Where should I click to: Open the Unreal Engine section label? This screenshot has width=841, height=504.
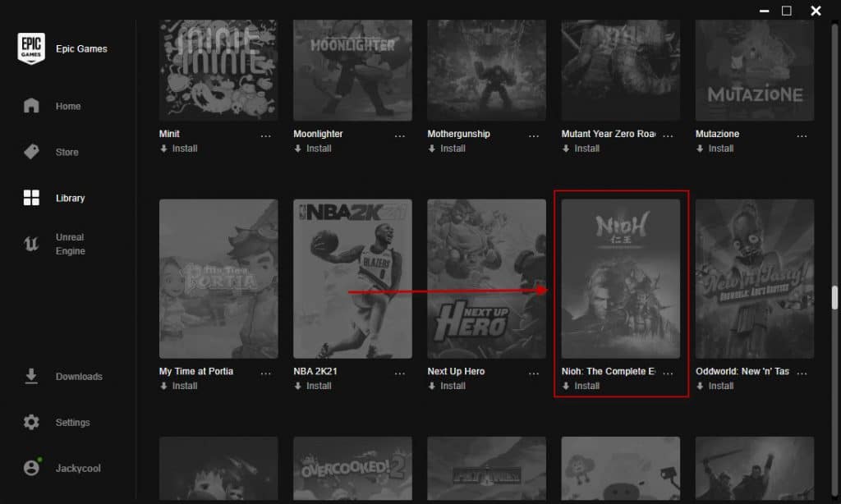pyautogui.click(x=71, y=244)
